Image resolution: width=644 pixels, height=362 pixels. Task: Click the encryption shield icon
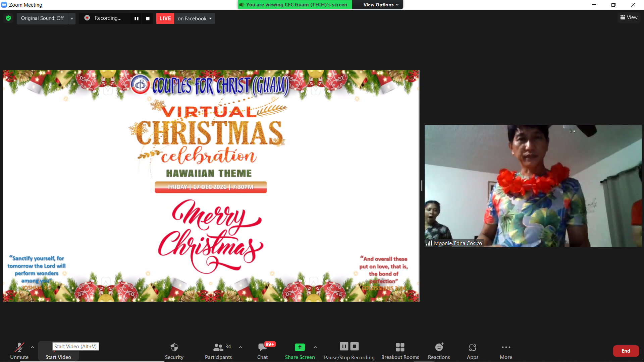coord(8,18)
